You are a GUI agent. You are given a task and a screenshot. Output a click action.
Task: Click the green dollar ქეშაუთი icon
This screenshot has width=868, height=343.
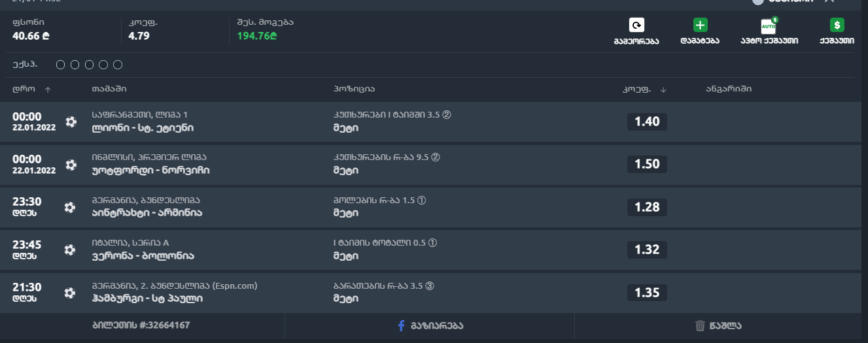tap(837, 25)
